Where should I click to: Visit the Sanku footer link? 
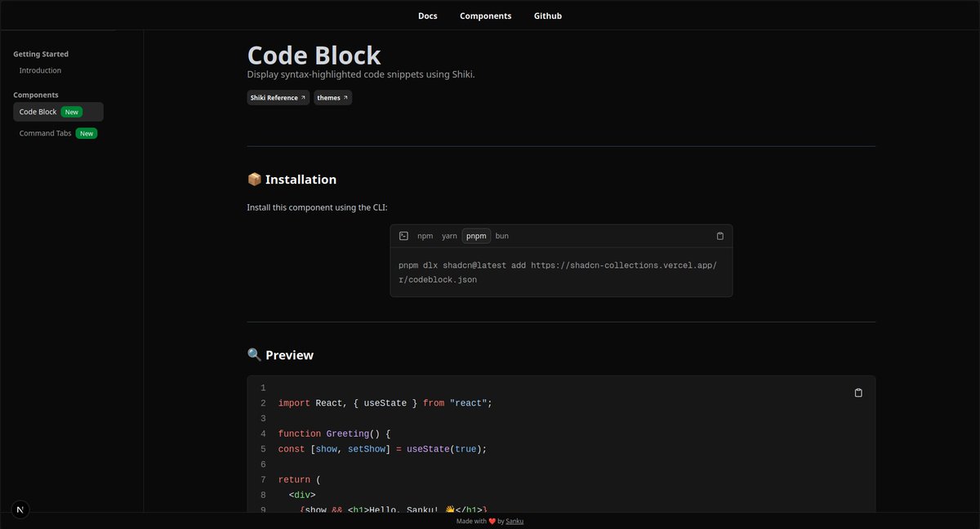click(514, 521)
